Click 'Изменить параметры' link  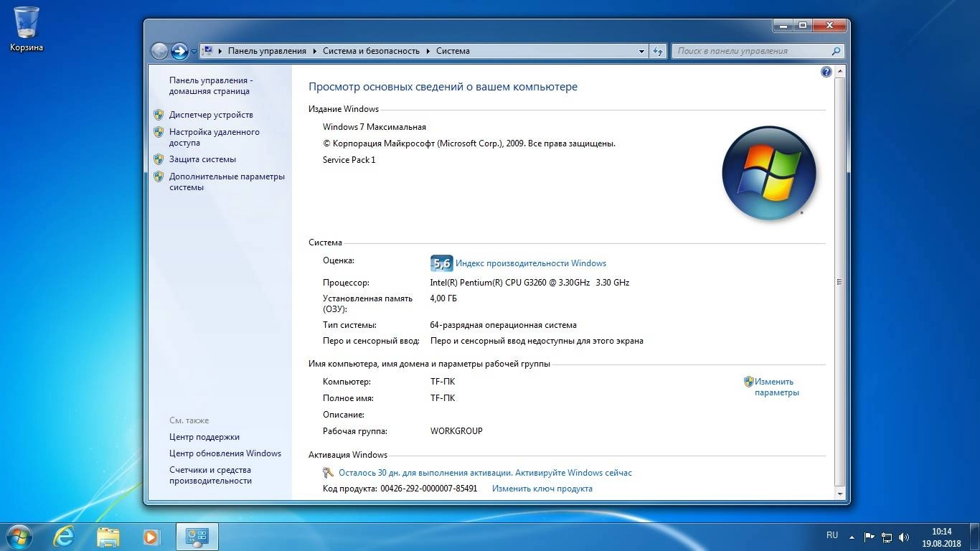pyautogui.click(x=777, y=387)
